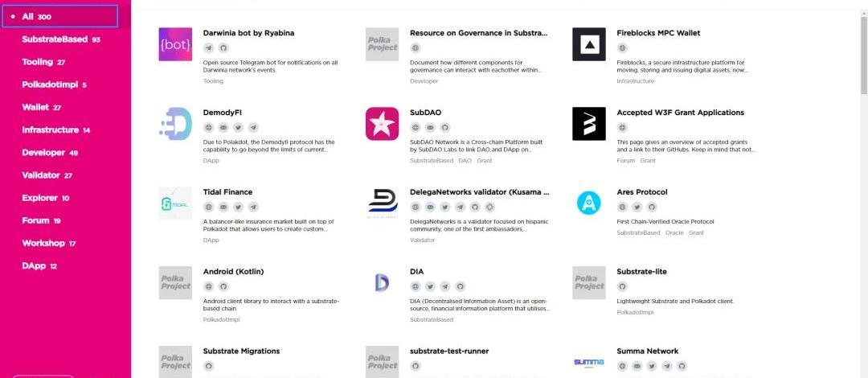
Task: Open Summa Network's email icon
Action: pos(637,366)
